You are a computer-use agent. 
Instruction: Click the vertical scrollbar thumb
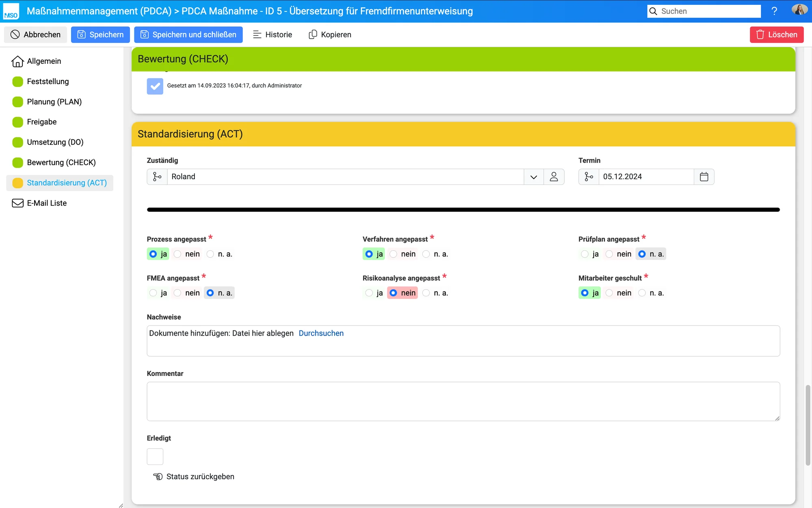point(808,425)
